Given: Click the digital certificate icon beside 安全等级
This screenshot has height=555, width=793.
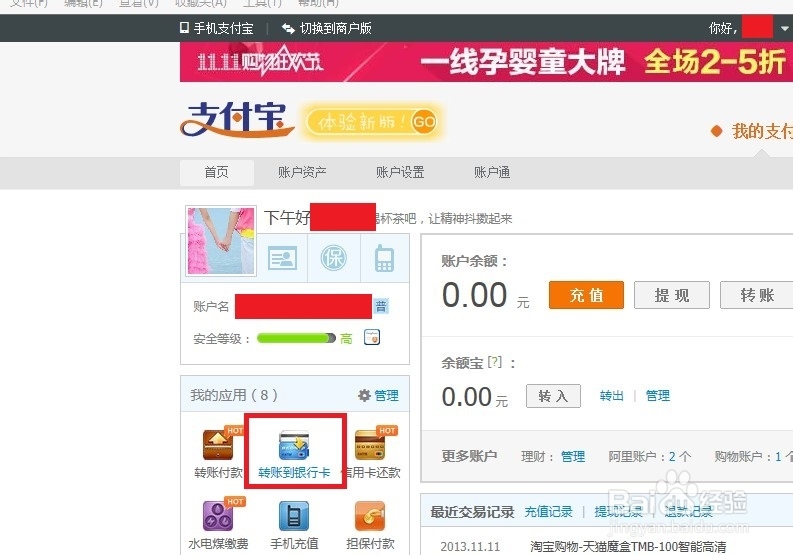Looking at the screenshot, I should pyautogui.click(x=372, y=337).
